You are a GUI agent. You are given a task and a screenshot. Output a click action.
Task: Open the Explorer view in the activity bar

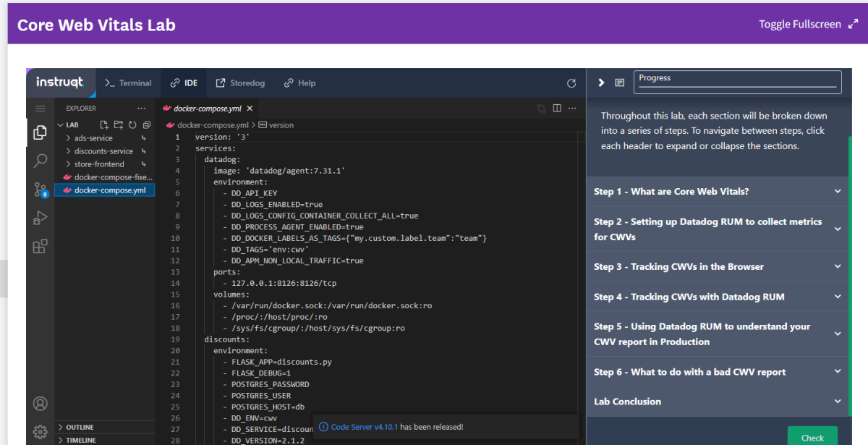coord(41,132)
